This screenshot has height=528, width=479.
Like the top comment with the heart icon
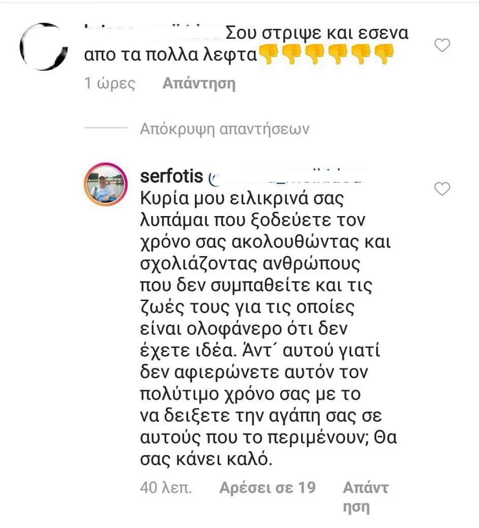pyautogui.click(x=442, y=45)
